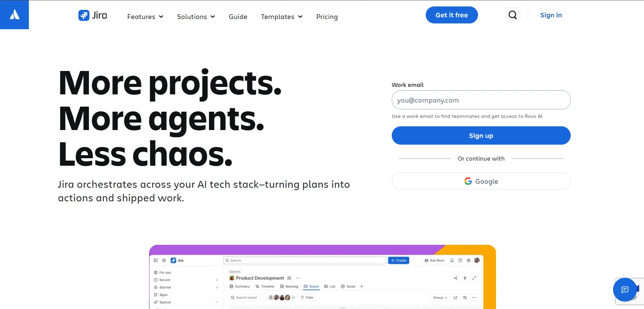The image size is (644, 309).
Task: Click the assignee avatars on the board toolbar
Action: [x=282, y=297]
